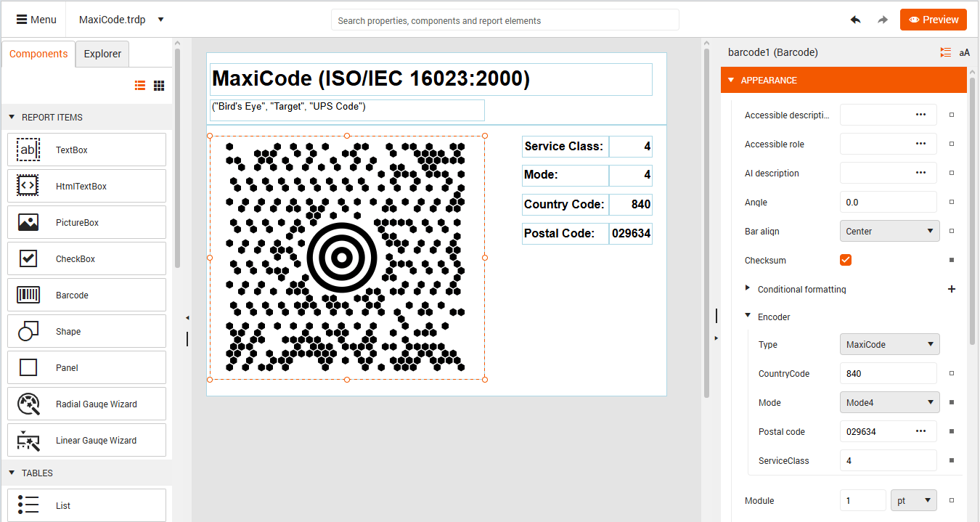
Task: Switch to the Explorer tab
Action: pyautogui.click(x=102, y=54)
